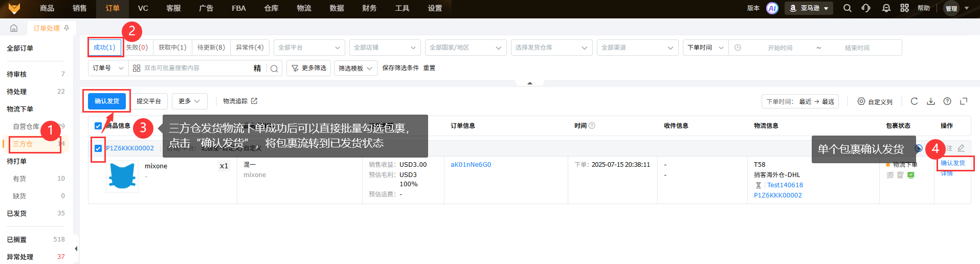This screenshot has height=264, width=980.
Task: Open the 物流 menu
Action: tap(304, 8)
